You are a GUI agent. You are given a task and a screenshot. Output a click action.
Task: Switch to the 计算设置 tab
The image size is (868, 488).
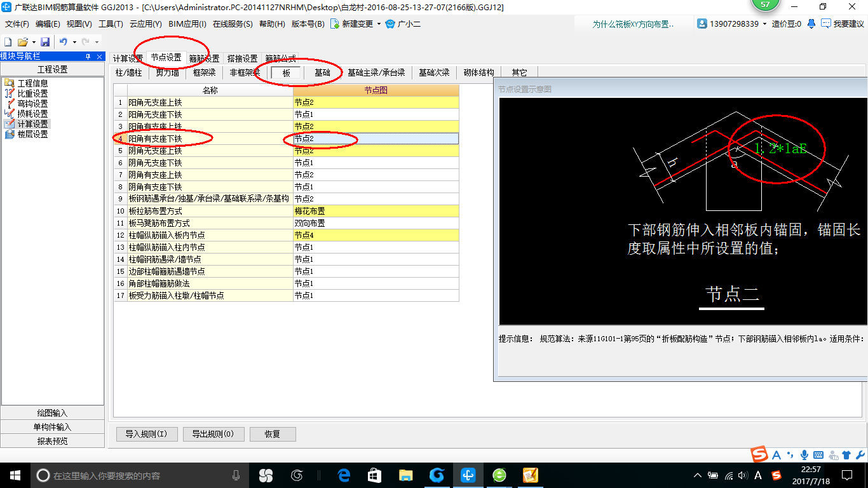coord(128,58)
